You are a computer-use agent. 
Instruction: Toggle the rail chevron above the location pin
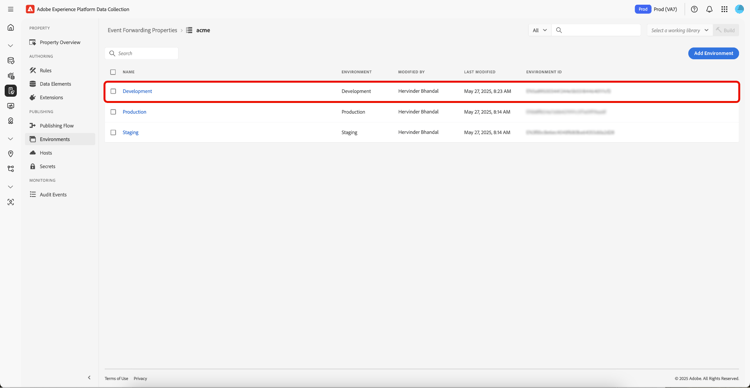[11, 139]
